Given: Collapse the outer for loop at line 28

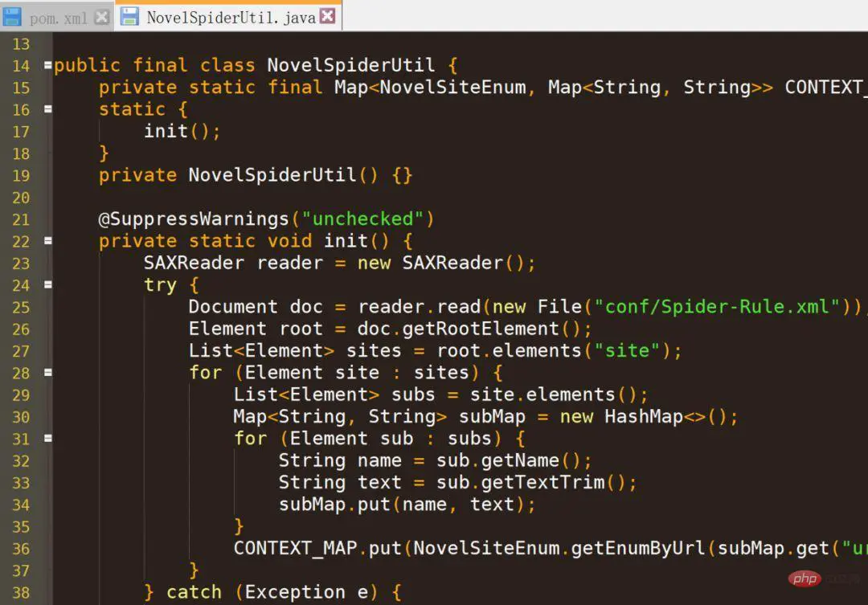Looking at the screenshot, I should (x=47, y=373).
